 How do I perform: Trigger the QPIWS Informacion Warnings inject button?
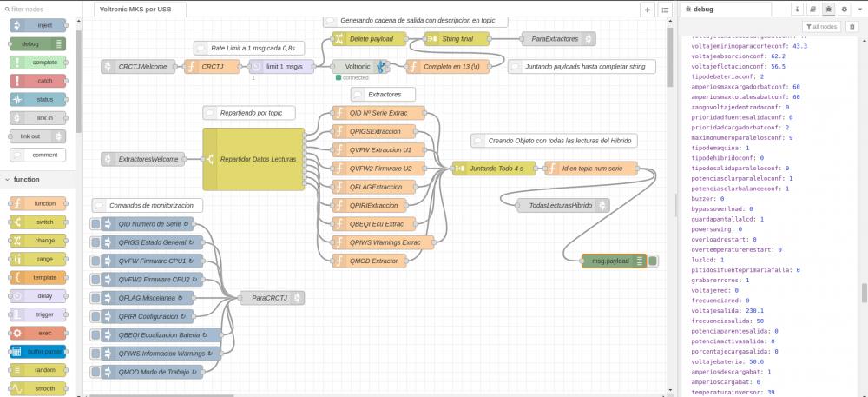coord(95,354)
